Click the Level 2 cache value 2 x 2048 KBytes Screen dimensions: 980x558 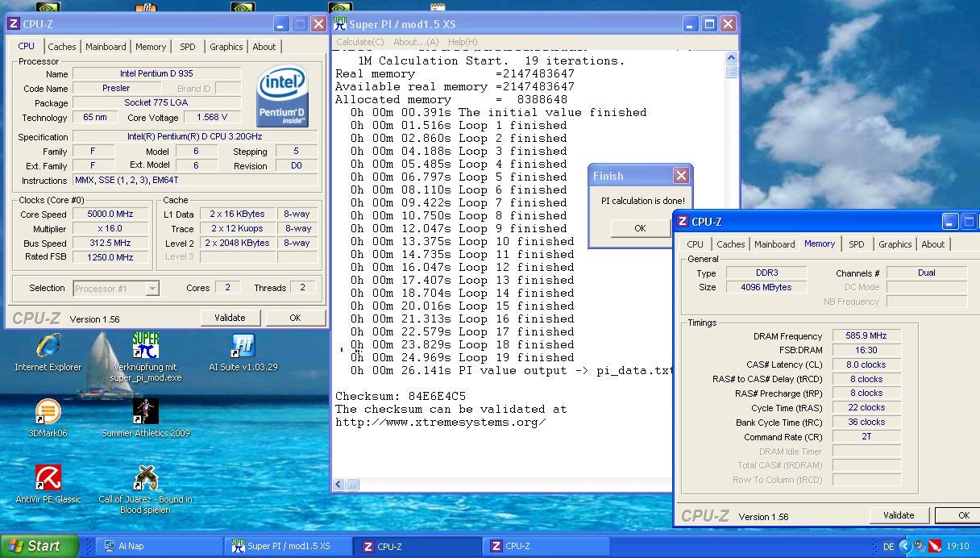click(238, 243)
